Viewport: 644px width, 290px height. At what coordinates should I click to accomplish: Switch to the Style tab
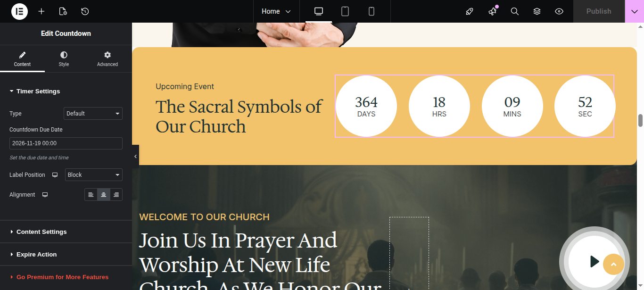point(64,59)
